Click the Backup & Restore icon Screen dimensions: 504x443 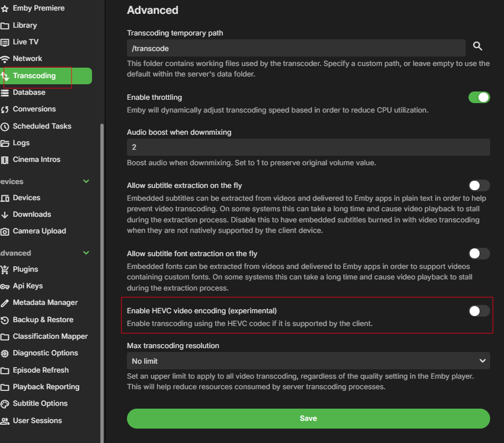coord(5,320)
